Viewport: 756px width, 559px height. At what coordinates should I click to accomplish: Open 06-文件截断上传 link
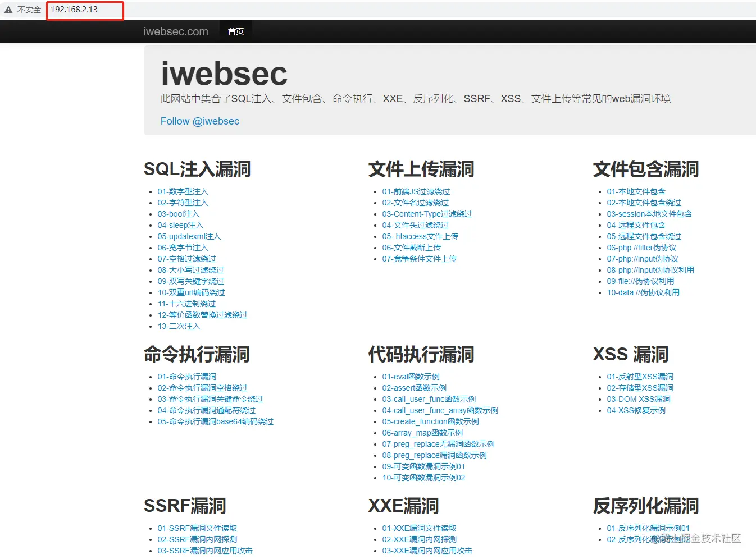pyautogui.click(x=412, y=248)
